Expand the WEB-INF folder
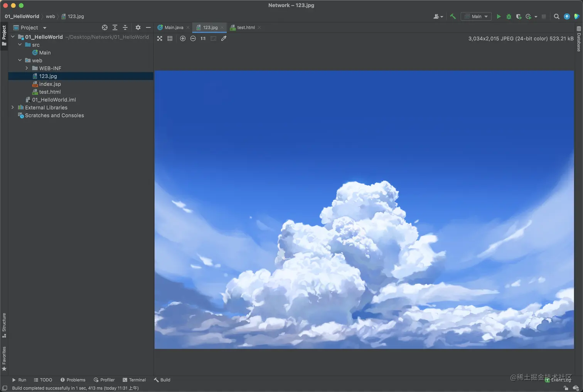 27,68
